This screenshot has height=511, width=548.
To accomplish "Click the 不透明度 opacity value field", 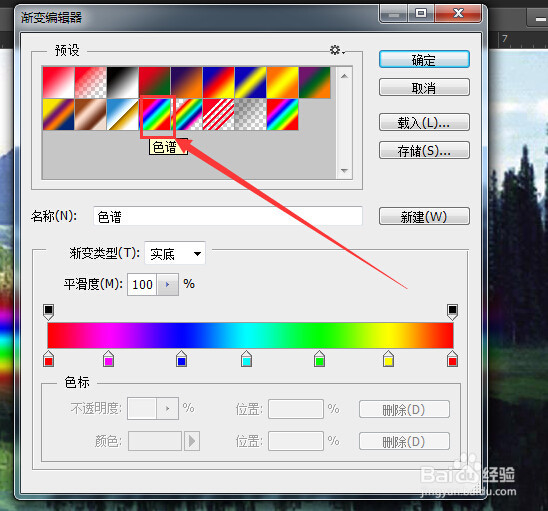I will 142,408.
